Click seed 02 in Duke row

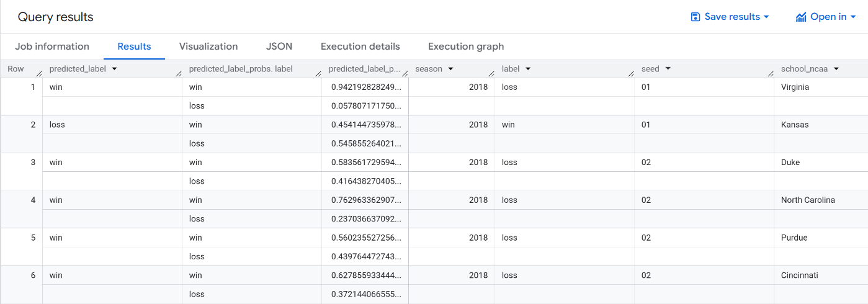coord(646,163)
